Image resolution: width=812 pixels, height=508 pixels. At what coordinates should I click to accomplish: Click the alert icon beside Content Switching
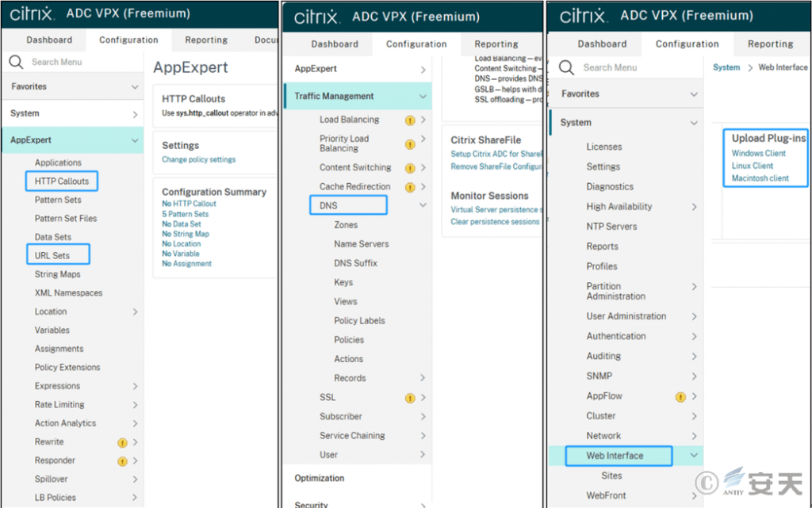point(410,168)
